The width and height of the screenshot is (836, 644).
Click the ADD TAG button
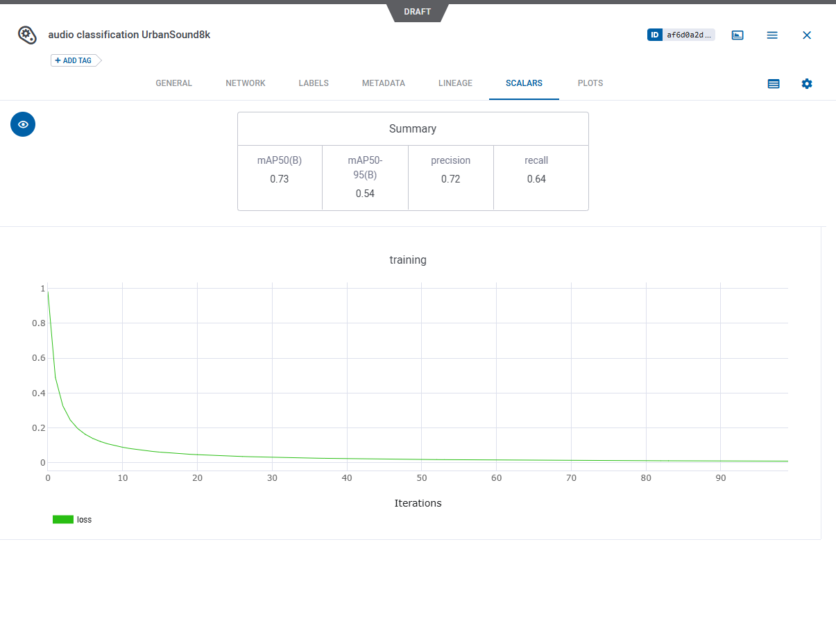74,60
